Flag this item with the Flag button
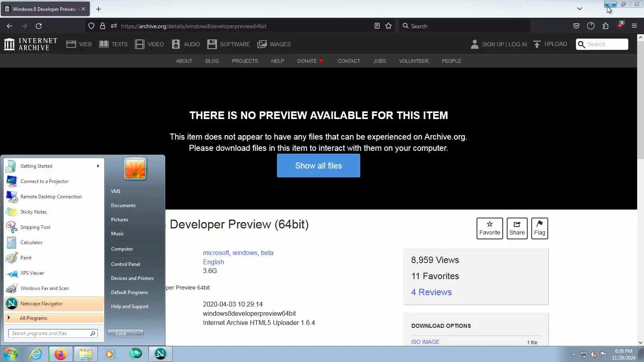644x362 pixels. point(540,228)
